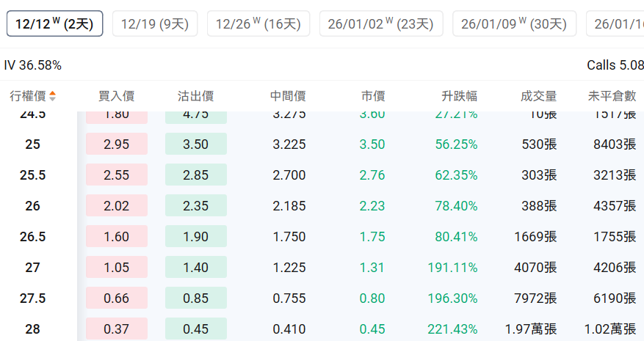Click the 未平倉數 column header
The height and width of the screenshot is (341, 644).
[612, 96]
